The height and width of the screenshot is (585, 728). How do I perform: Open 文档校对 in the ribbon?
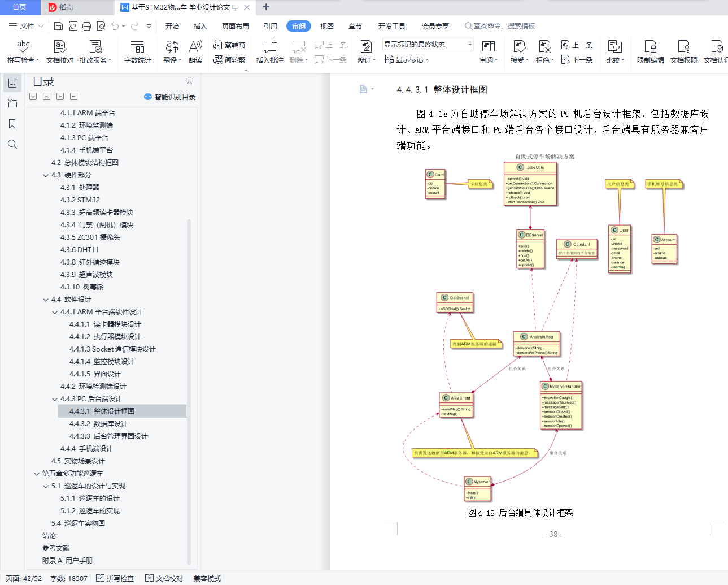(x=60, y=51)
